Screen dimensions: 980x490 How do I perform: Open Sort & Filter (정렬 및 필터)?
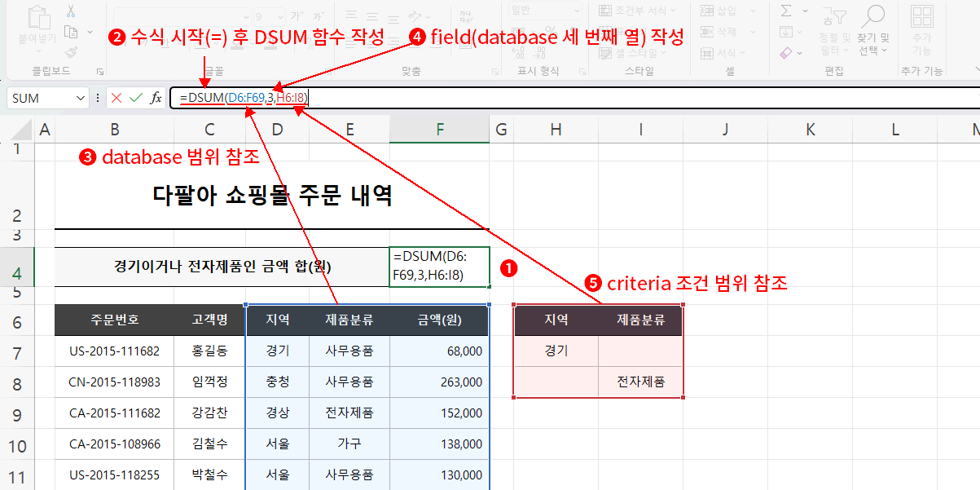click(x=833, y=31)
